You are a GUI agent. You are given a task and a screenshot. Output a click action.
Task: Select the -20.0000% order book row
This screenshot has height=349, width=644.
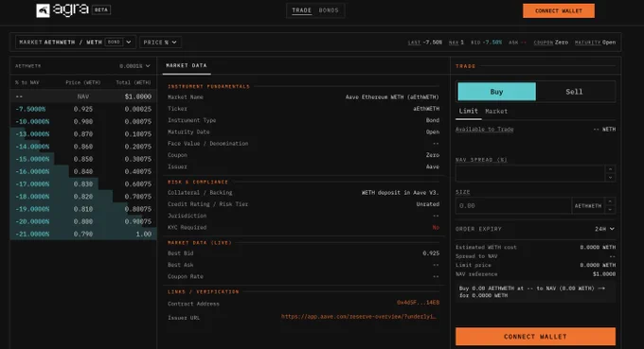83,221
